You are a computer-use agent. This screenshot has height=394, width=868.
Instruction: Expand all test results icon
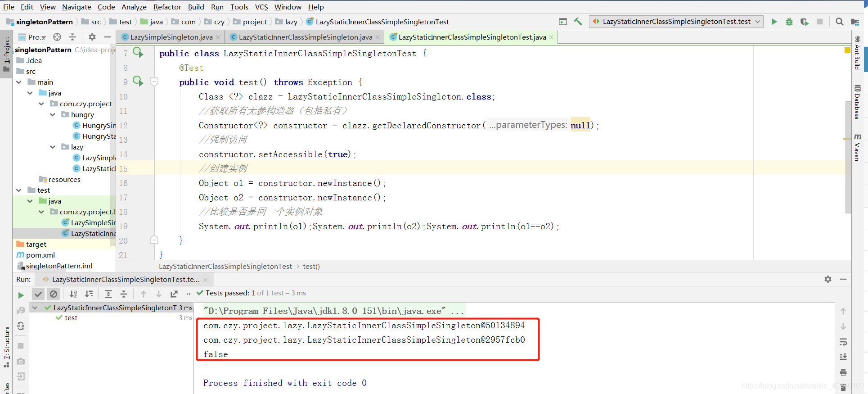point(108,294)
